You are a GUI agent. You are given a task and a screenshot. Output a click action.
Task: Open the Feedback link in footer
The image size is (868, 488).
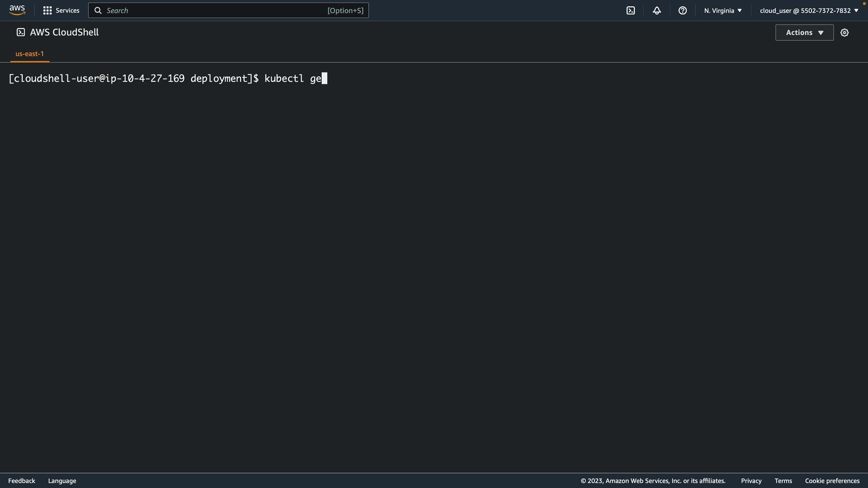(22, 481)
